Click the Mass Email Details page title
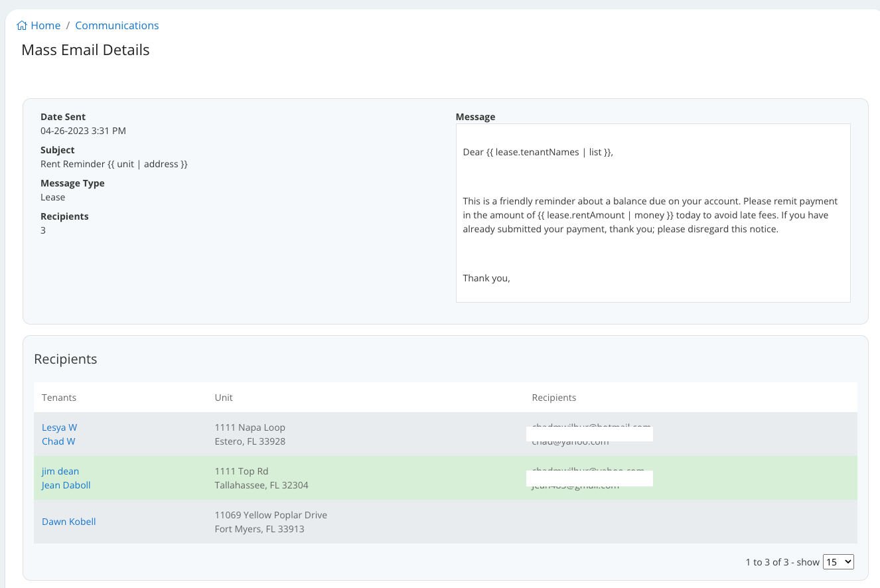 coord(85,50)
